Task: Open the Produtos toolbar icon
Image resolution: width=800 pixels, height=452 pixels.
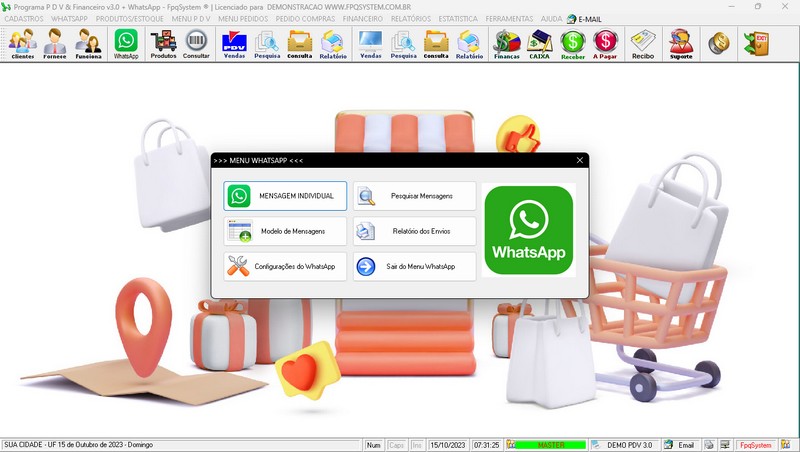Action: pyautogui.click(x=163, y=44)
